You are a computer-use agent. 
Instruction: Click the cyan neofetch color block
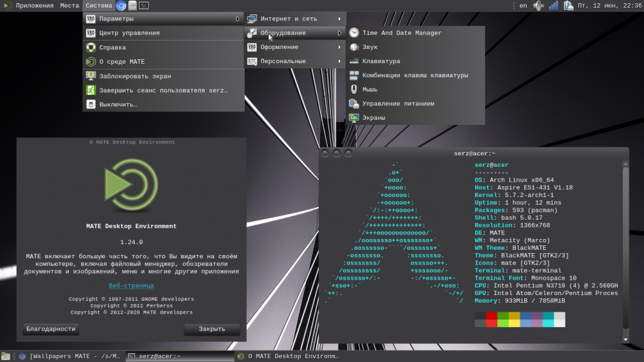(548, 319)
